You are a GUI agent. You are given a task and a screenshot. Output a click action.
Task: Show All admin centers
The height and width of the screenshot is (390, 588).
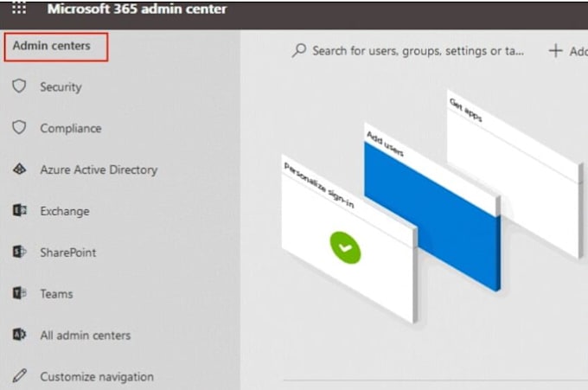[x=86, y=335]
